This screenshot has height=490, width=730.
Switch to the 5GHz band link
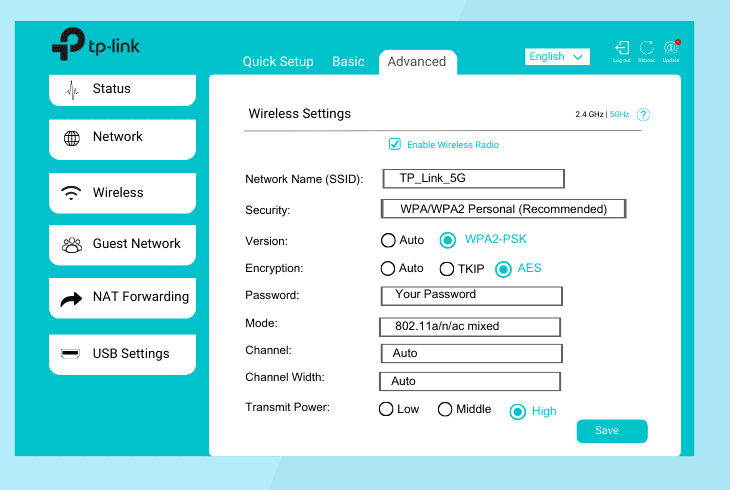[619, 115]
